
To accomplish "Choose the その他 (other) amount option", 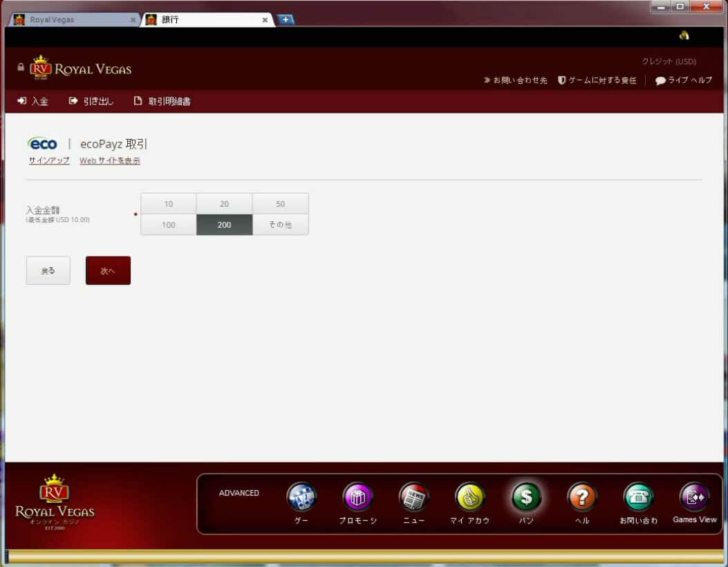I will [280, 225].
